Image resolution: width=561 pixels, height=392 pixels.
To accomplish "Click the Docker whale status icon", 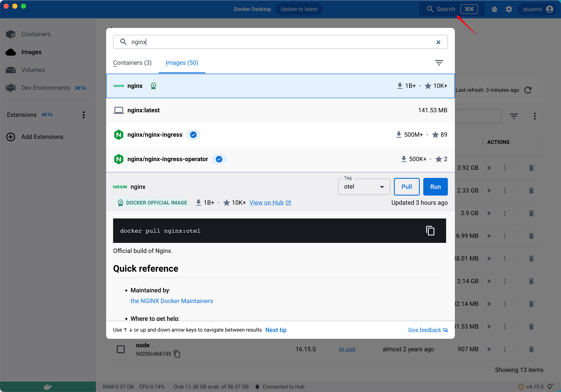I will coord(48,387).
